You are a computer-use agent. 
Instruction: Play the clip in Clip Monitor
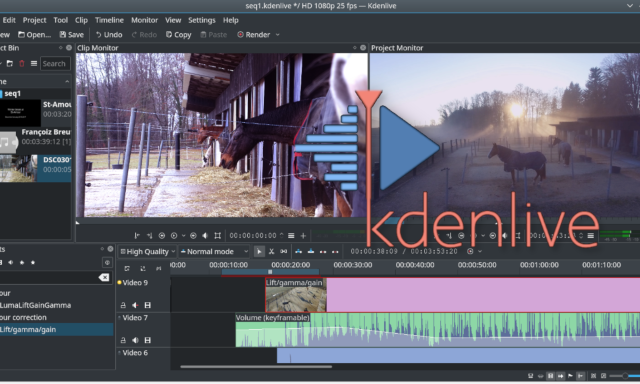[x=174, y=235]
